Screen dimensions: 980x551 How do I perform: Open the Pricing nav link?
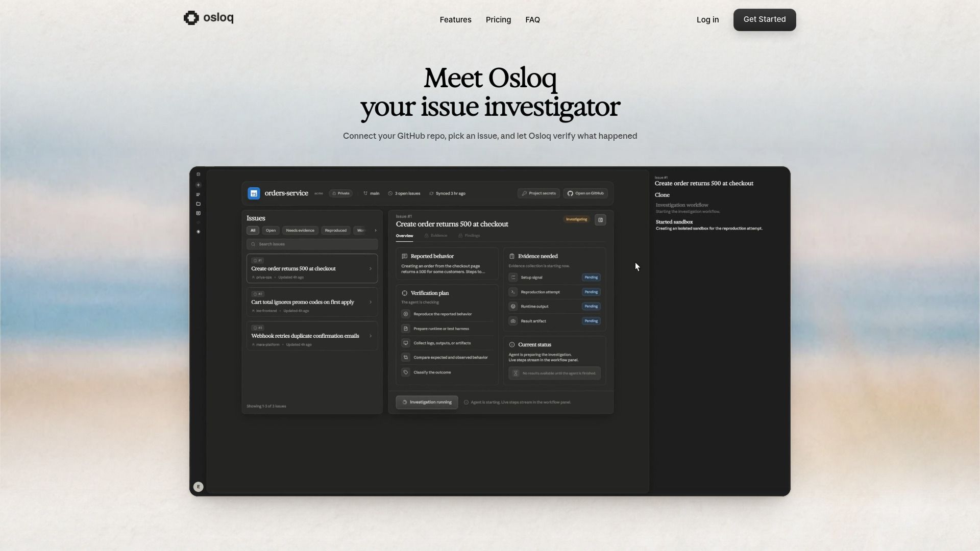498,20
